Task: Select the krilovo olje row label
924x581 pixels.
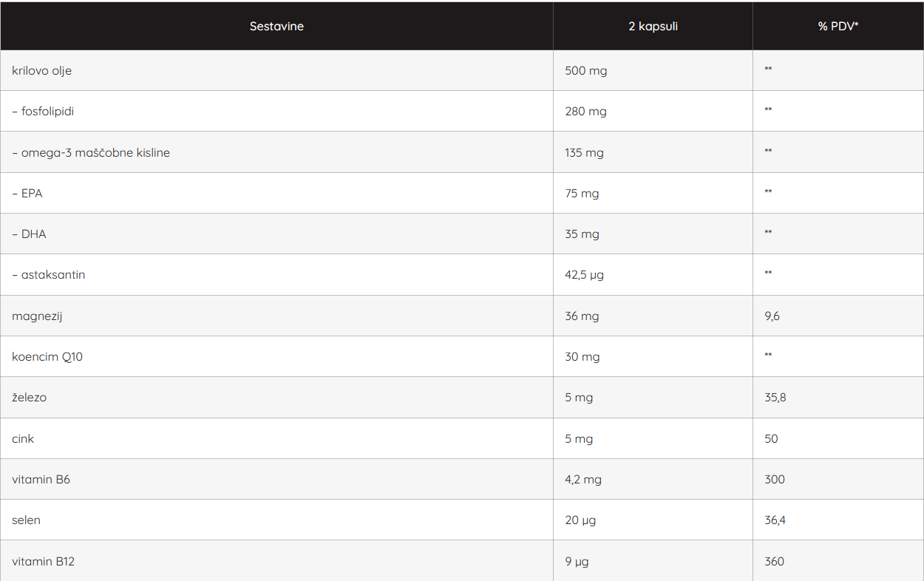Action: pyautogui.click(x=42, y=71)
